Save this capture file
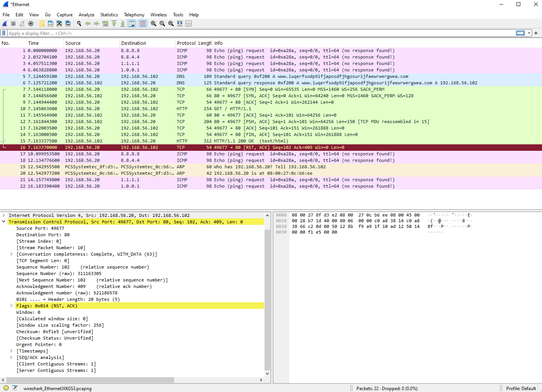The image size is (542, 392). [x=51, y=24]
